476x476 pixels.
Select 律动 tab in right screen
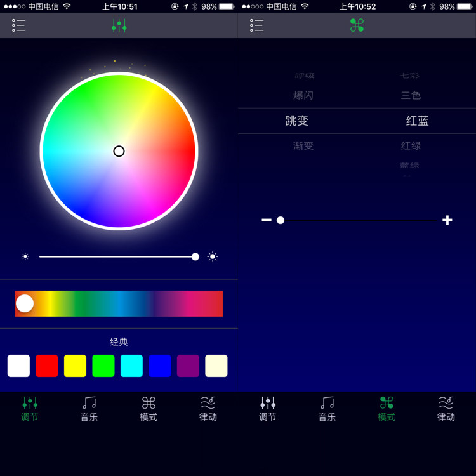(x=446, y=409)
